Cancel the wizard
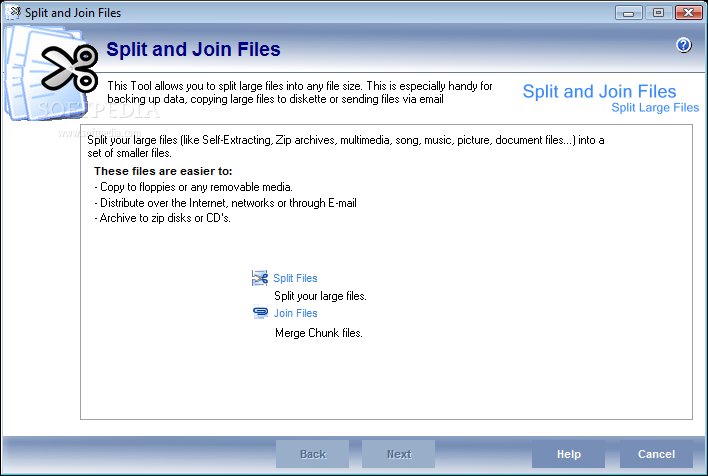 tap(656, 454)
